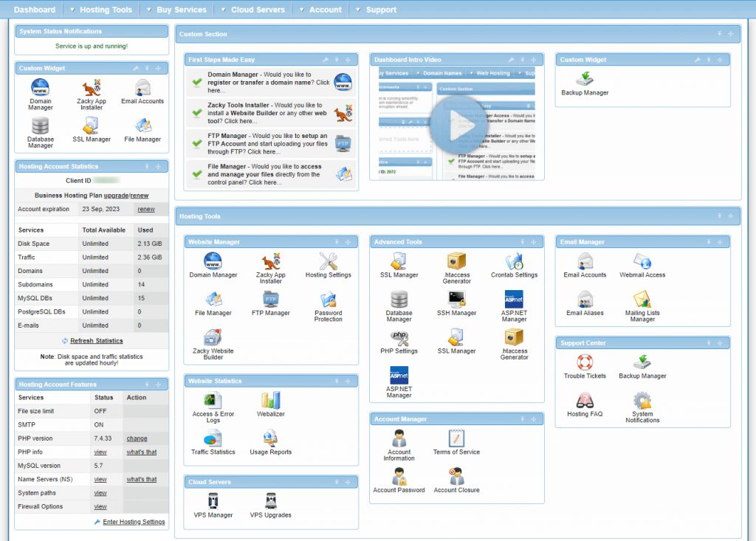756x541 pixels.
Task: Open the Dashboard menu
Action: click(35, 10)
